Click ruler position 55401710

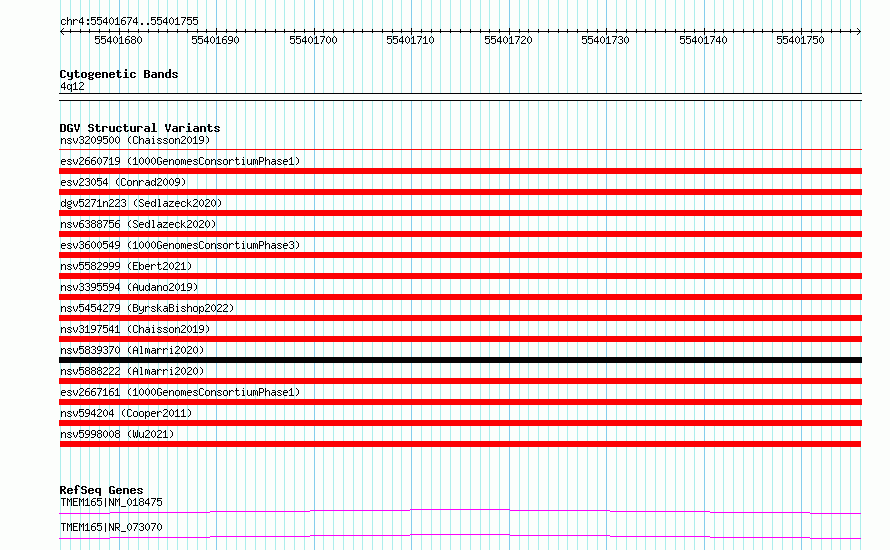410,40
